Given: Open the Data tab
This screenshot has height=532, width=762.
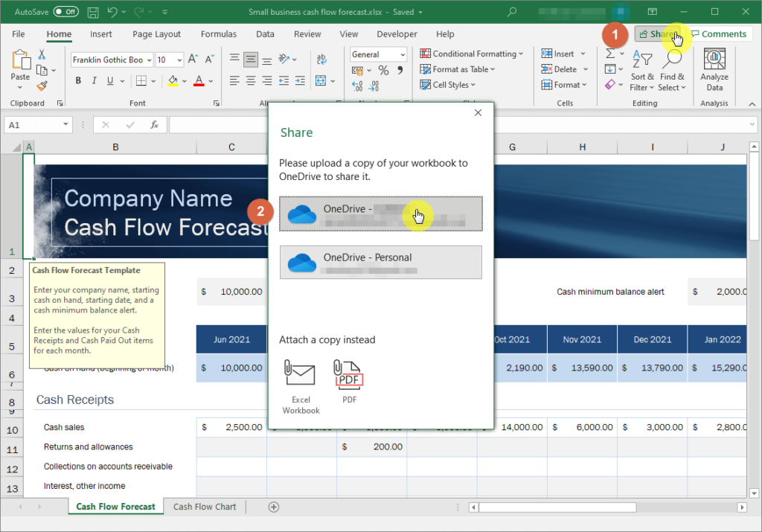Looking at the screenshot, I should pyautogui.click(x=266, y=34).
